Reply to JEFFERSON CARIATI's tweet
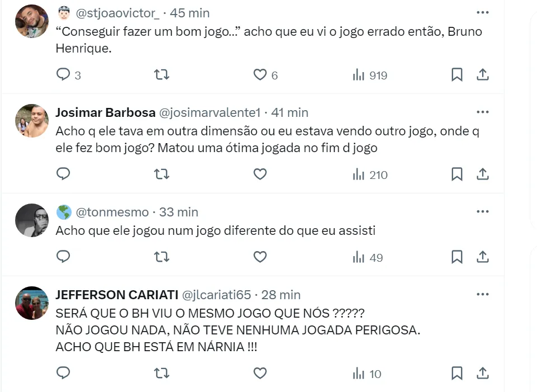 click(x=64, y=373)
